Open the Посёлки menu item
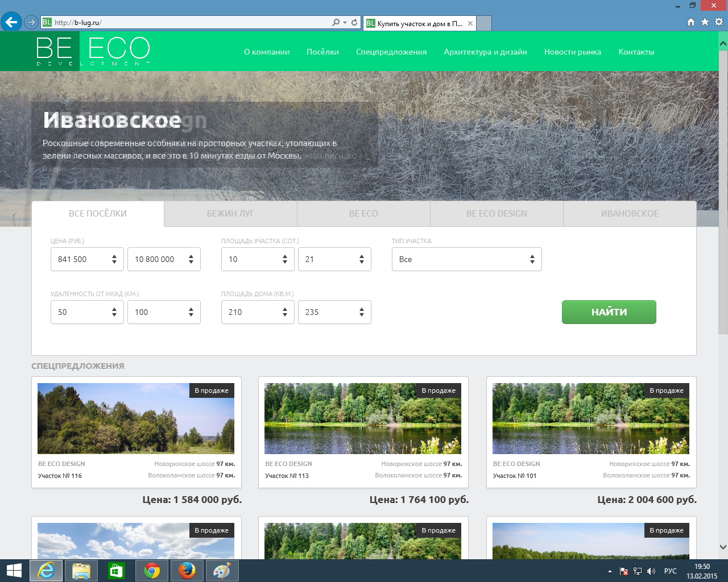The width and height of the screenshot is (728, 582). click(322, 52)
